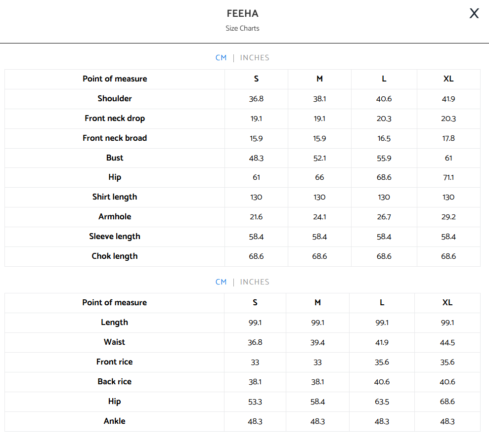Click the FEEHA heading
Viewport: 489px width, 448px height.
coord(242,14)
